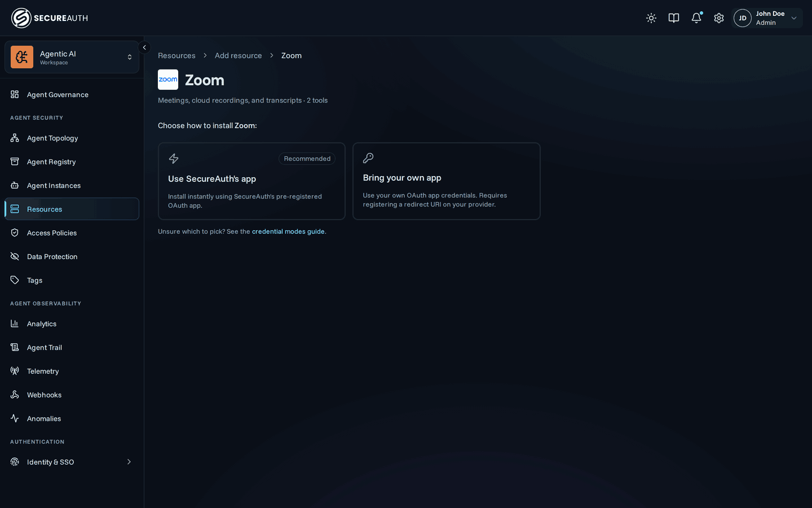The height and width of the screenshot is (508, 812).
Task: Click the Agent Registry archive icon
Action: pos(15,161)
